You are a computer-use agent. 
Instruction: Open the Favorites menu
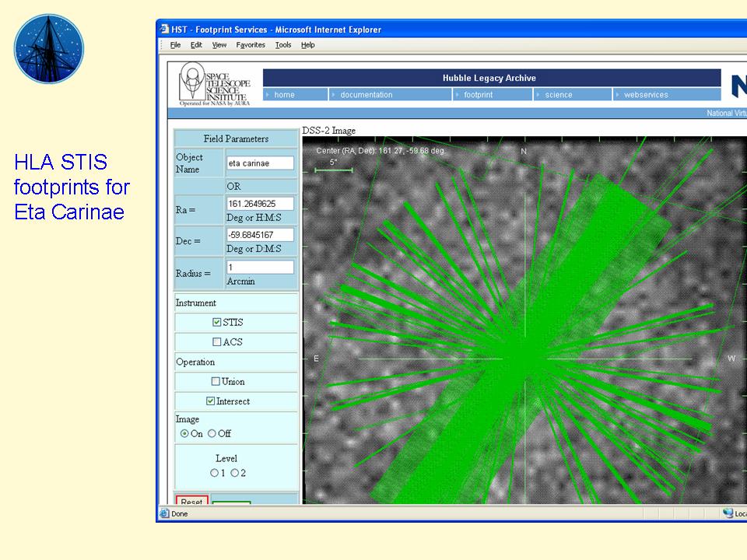(250, 44)
